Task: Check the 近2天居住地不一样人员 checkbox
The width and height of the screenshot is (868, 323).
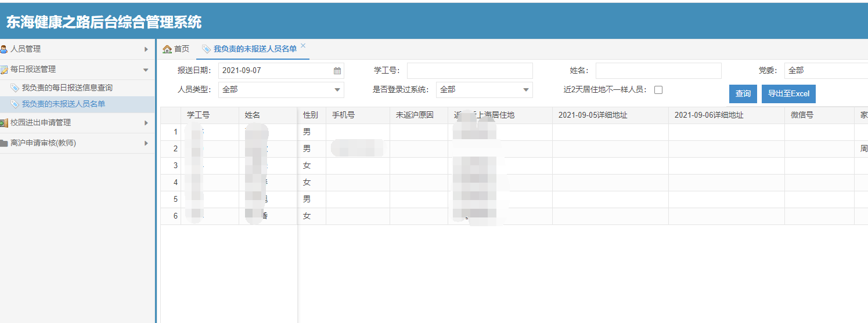Action: [658, 90]
